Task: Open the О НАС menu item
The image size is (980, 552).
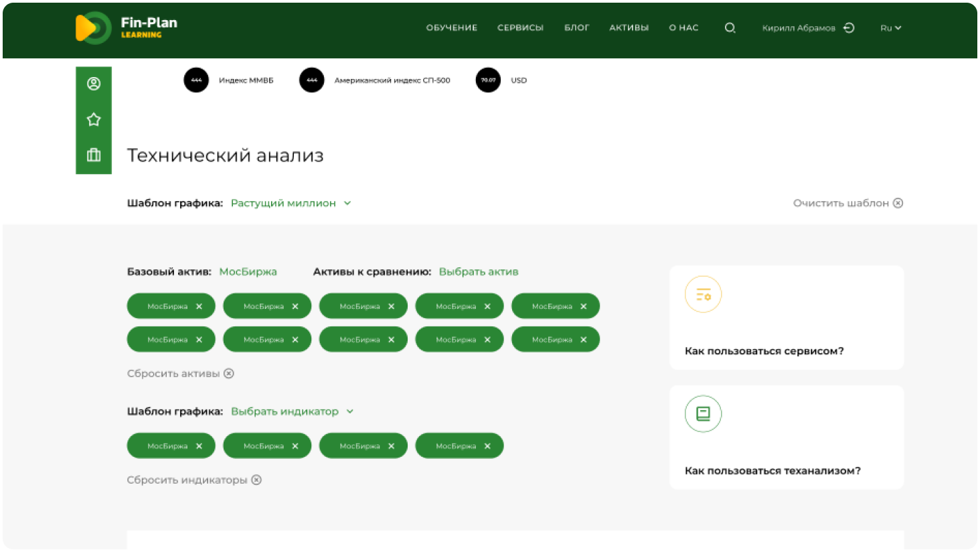Action: pyautogui.click(x=683, y=28)
